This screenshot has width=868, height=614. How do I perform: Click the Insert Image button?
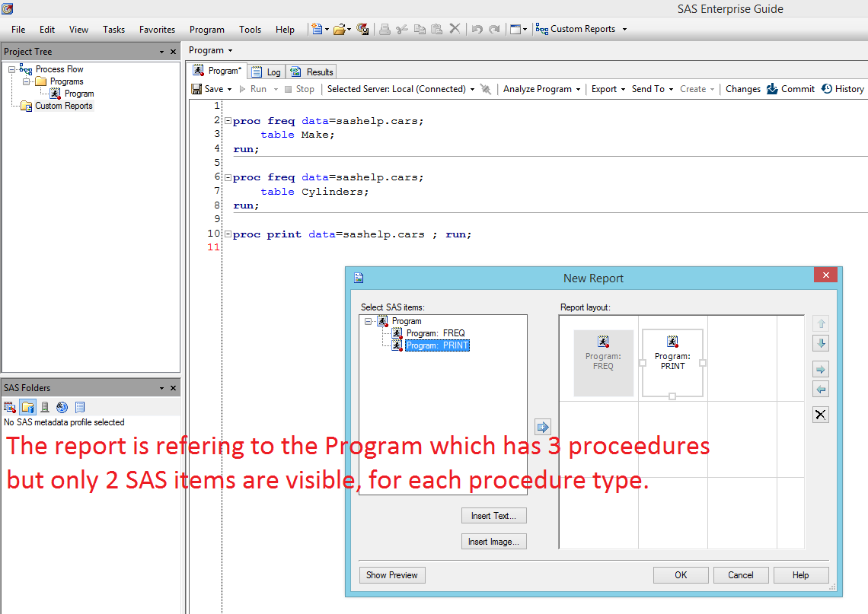point(493,541)
